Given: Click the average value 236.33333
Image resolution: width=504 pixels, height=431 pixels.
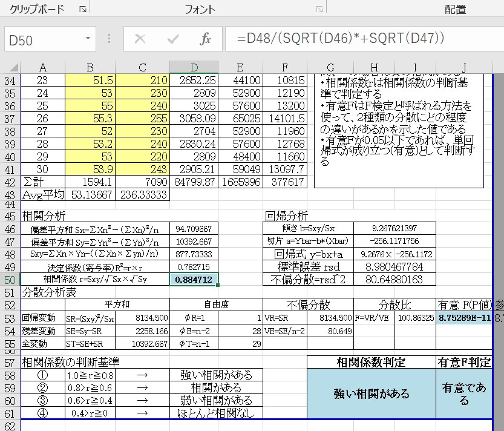Looking at the screenshot, I should click(142, 194).
